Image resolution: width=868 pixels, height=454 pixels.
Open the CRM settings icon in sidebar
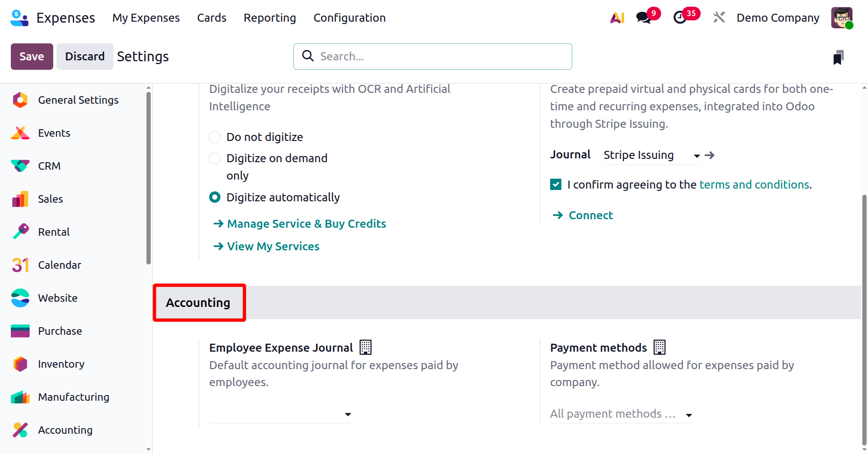click(20, 166)
